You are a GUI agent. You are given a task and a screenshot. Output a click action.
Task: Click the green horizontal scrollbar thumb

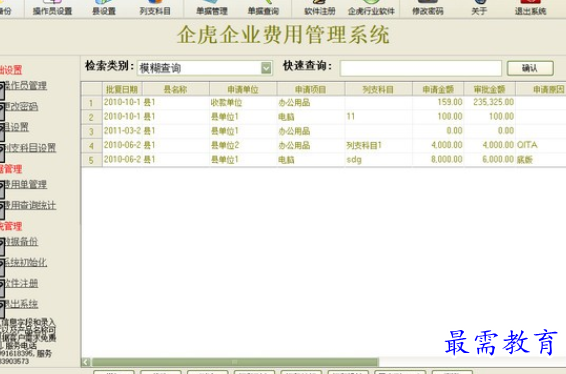pos(235,362)
